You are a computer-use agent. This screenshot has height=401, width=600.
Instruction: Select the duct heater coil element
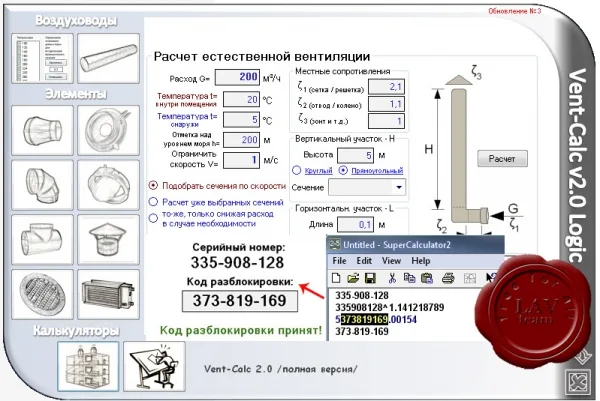109,294
